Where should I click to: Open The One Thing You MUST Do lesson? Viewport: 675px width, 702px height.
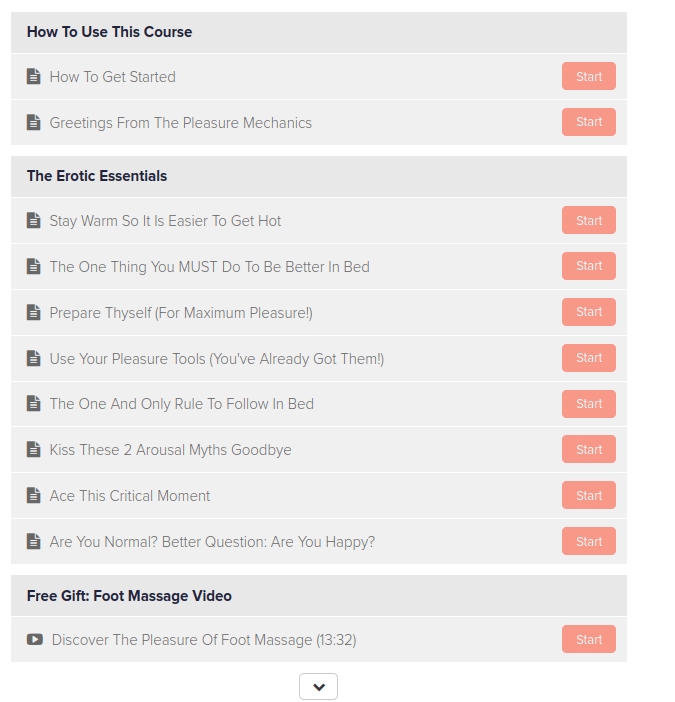point(210,267)
